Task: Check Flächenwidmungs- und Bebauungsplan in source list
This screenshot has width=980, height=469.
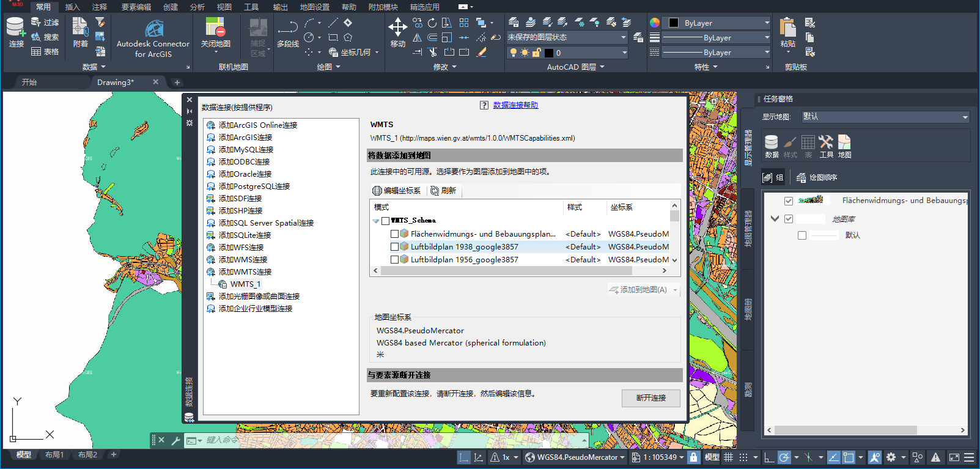Action: coord(394,234)
